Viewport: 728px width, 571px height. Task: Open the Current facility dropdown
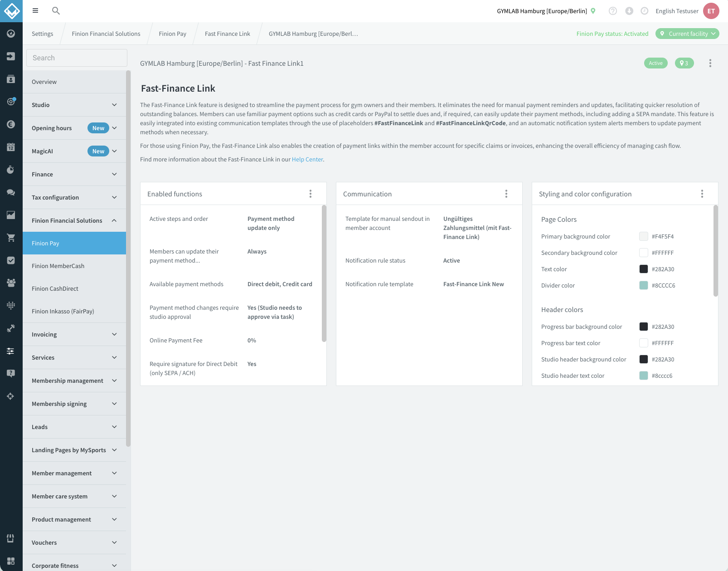(687, 34)
